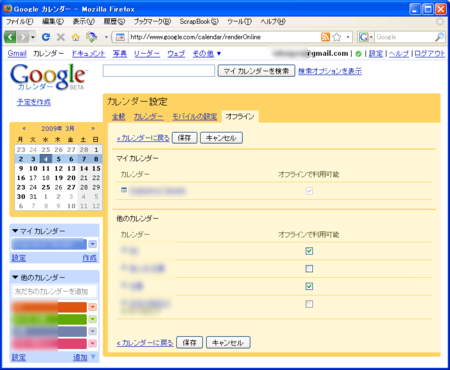Go to previous month in mini calendar
Image resolution: width=450 pixels, height=370 pixels.
(24, 128)
